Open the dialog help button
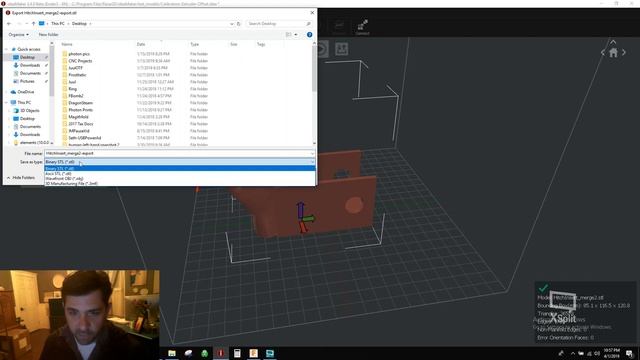This screenshot has height=360, width=640. click(x=309, y=35)
